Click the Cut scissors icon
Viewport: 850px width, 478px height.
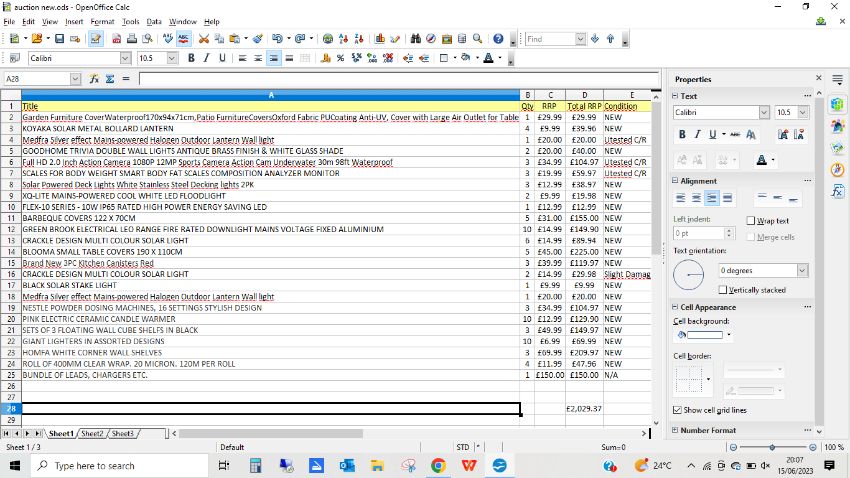[x=204, y=39]
